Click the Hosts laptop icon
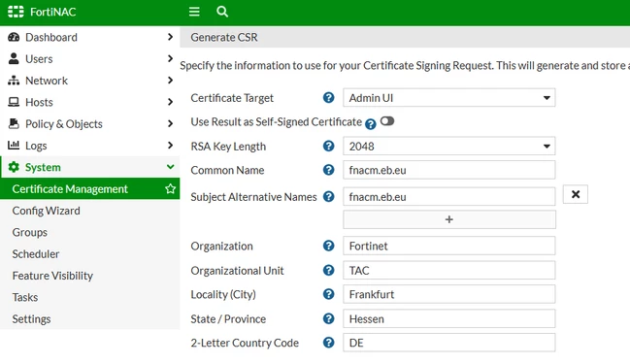The width and height of the screenshot is (630, 364). pyautogui.click(x=14, y=102)
